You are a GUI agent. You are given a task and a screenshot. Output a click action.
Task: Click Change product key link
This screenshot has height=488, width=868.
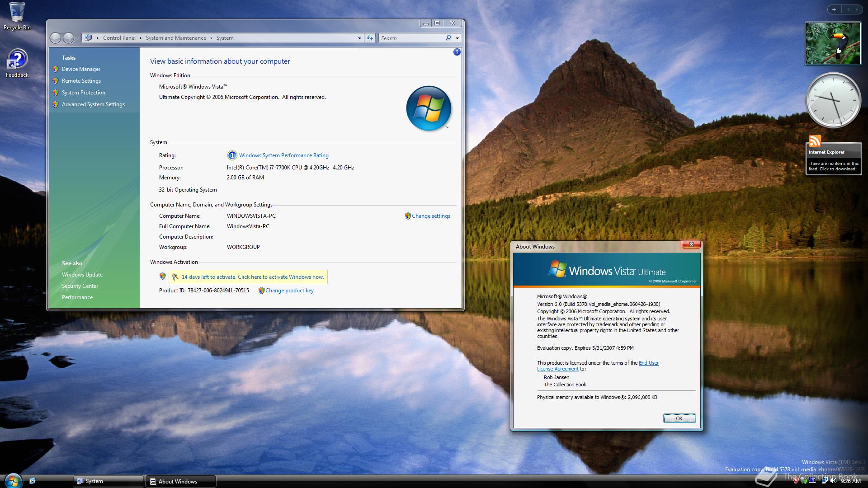coord(289,291)
